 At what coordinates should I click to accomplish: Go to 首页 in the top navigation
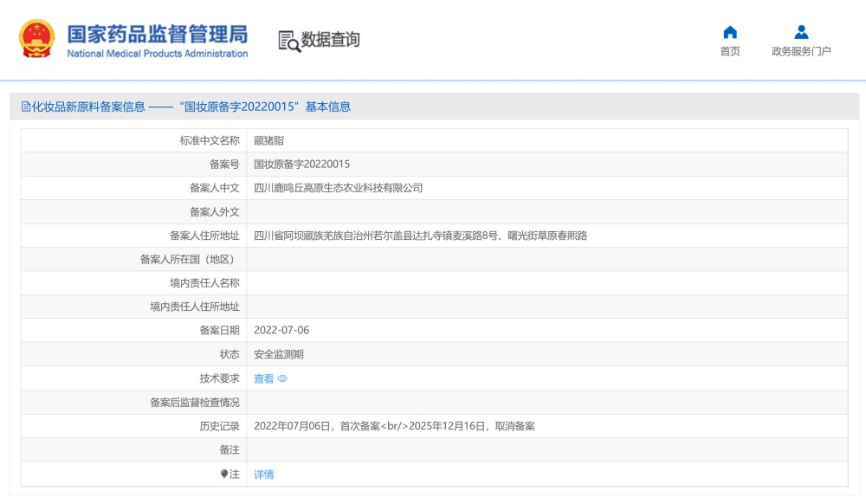click(730, 50)
